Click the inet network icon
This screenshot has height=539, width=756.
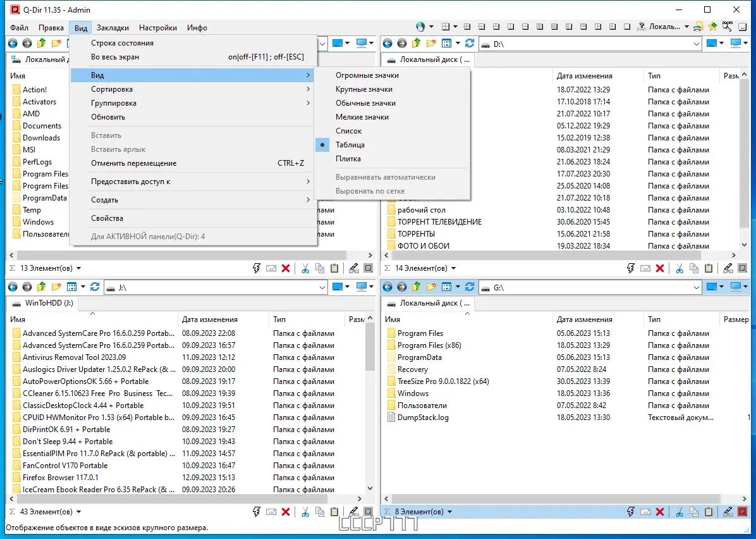[641, 27]
